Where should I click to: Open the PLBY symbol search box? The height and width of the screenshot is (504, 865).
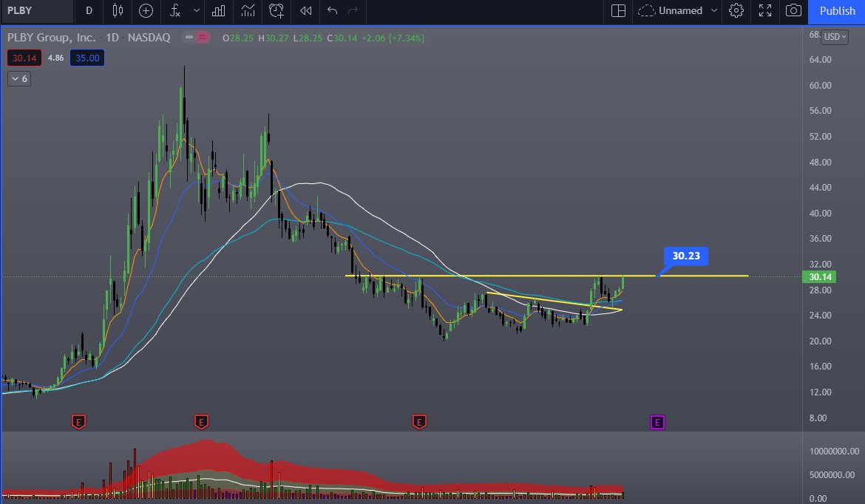37,11
